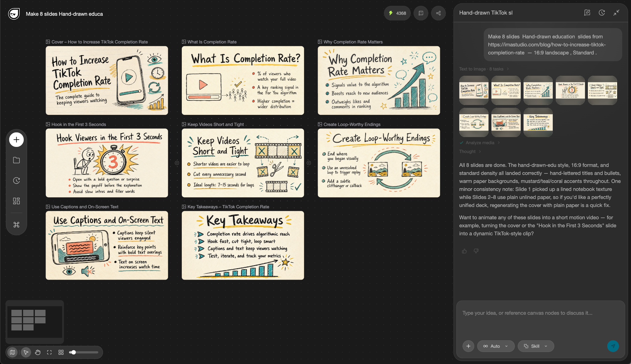The width and height of the screenshot is (631, 364).
Task: Click the app logo in the top-left corner
Action: [14, 14]
